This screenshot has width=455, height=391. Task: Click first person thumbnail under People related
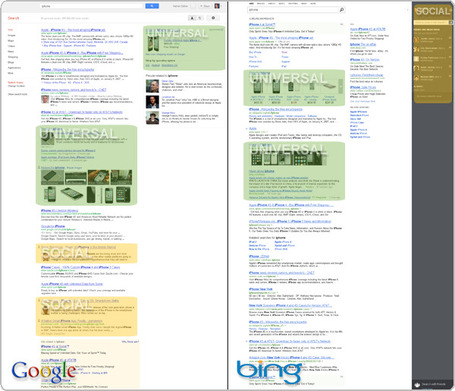pos(152,86)
